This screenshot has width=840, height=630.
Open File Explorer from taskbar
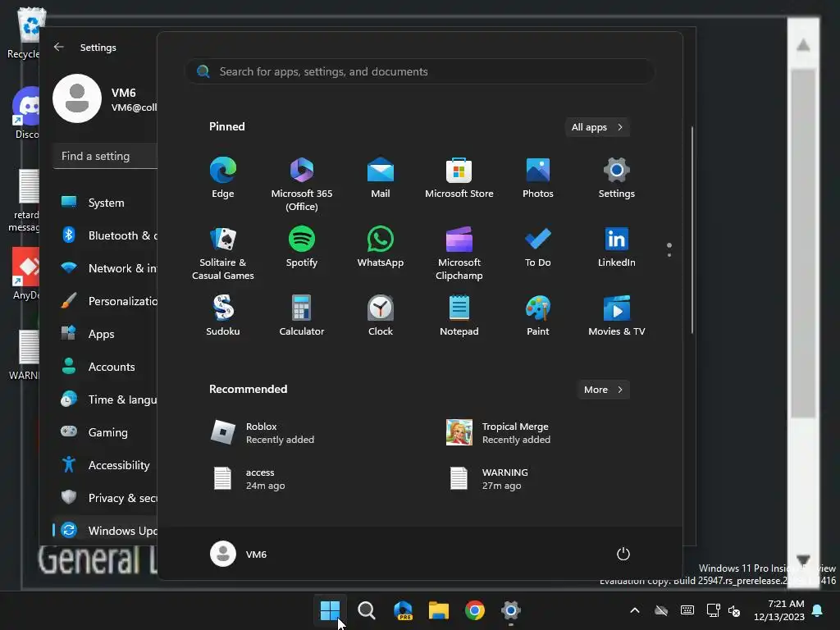[x=439, y=610]
